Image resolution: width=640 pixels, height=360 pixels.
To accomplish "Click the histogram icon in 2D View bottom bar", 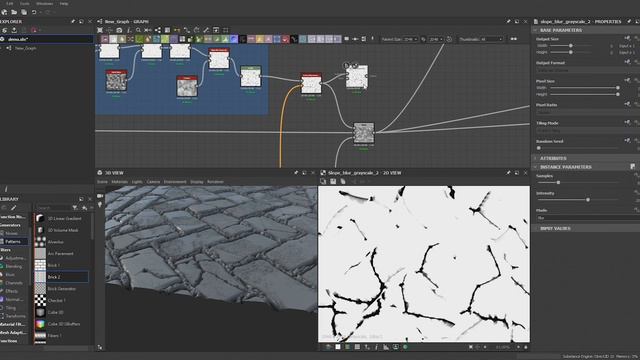I will (x=386, y=347).
